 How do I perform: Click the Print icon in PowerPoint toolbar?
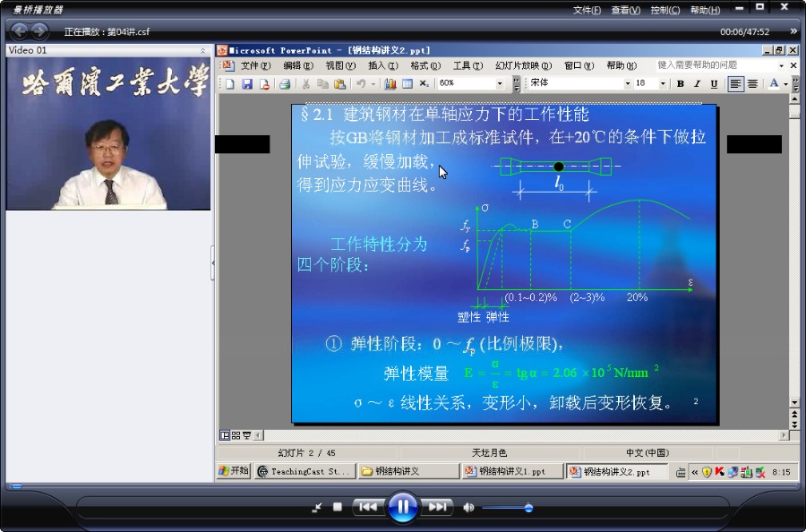284,84
